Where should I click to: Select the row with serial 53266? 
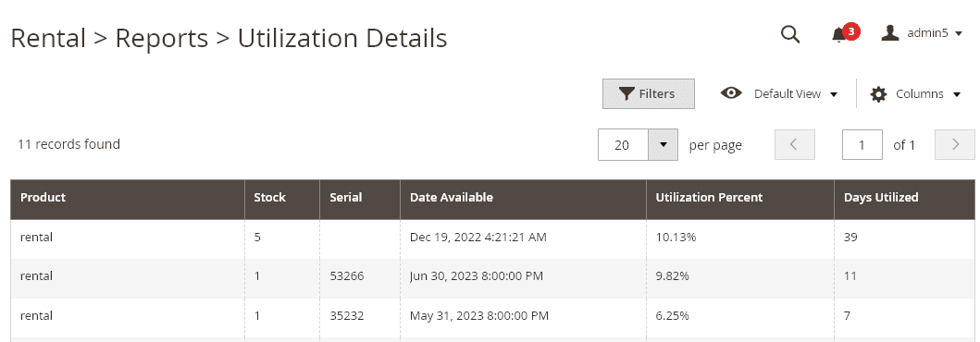[x=492, y=275]
